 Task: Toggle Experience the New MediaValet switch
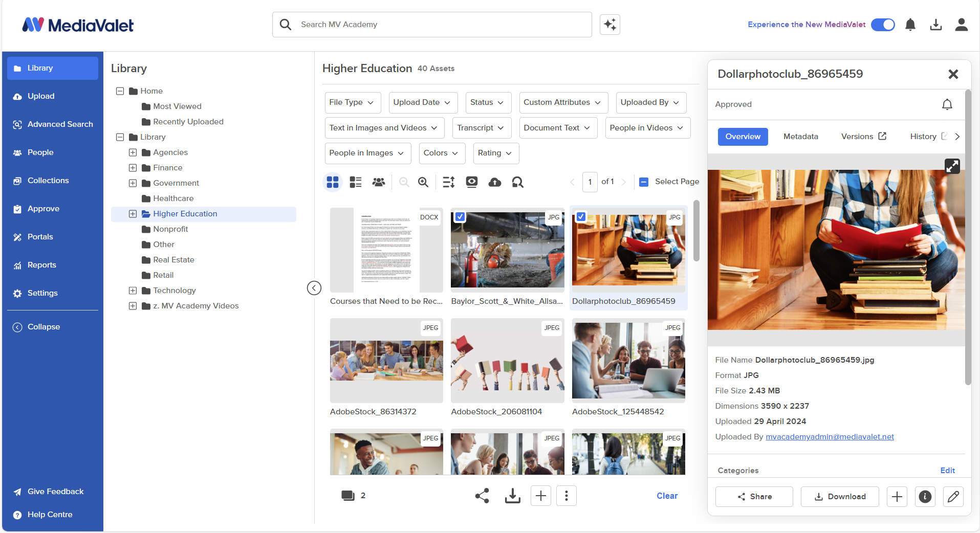tap(883, 25)
